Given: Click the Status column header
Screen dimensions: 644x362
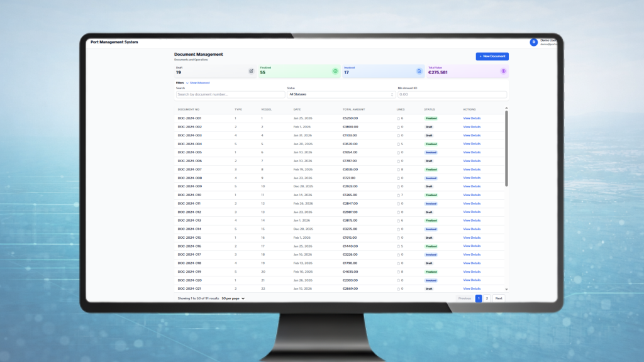Looking at the screenshot, I should click(x=429, y=109).
